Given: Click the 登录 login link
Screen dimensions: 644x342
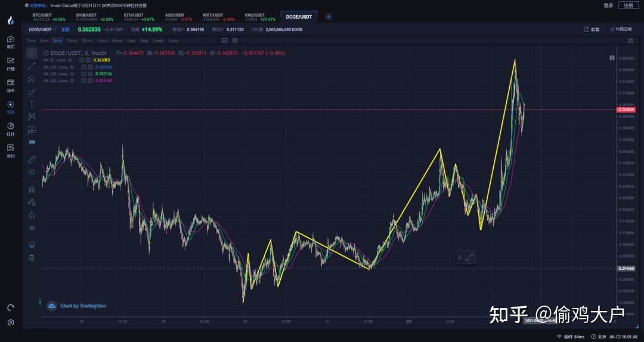Looking at the screenshot, I should (608, 5).
